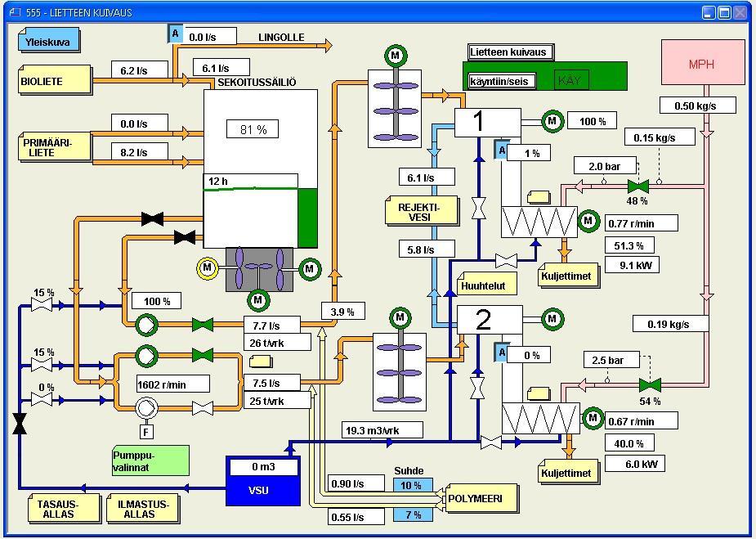Screen dimensions: 756x539
Task: Go to the ILMASTUSALLAS screen
Action: click(143, 509)
